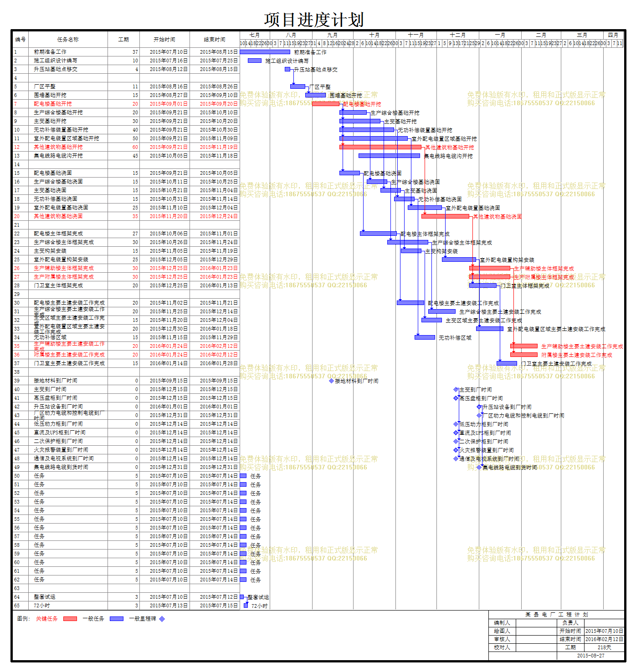The height and width of the screenshot is (672, 636).
Task: Click the 编号 column header
Action: (x=21, y=40)
